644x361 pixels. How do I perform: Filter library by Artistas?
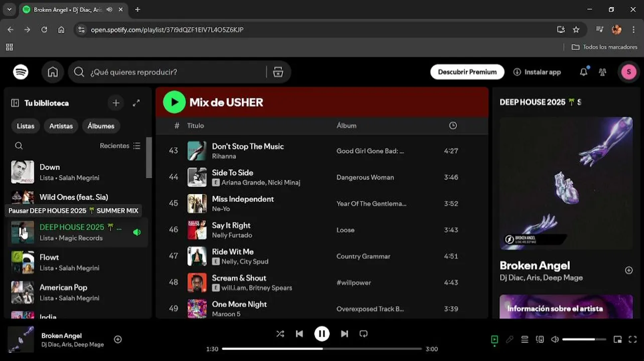61,126
